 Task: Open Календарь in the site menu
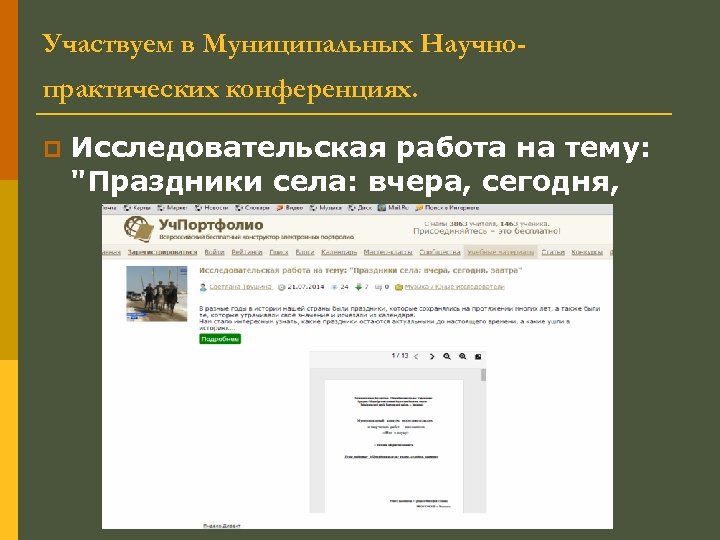339,252
